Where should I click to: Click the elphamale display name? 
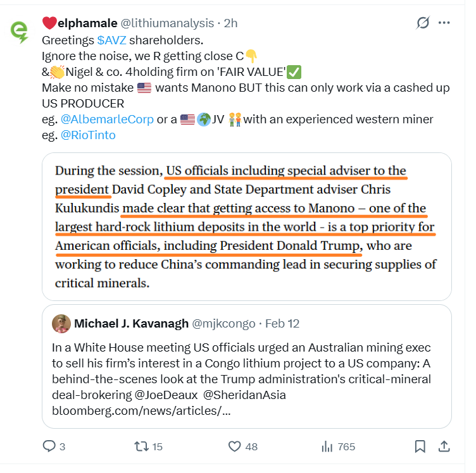(87, 23)
